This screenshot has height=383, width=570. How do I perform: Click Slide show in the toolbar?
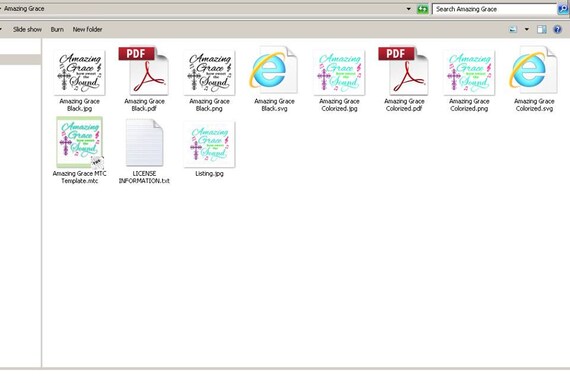click(x=27, y=29)
